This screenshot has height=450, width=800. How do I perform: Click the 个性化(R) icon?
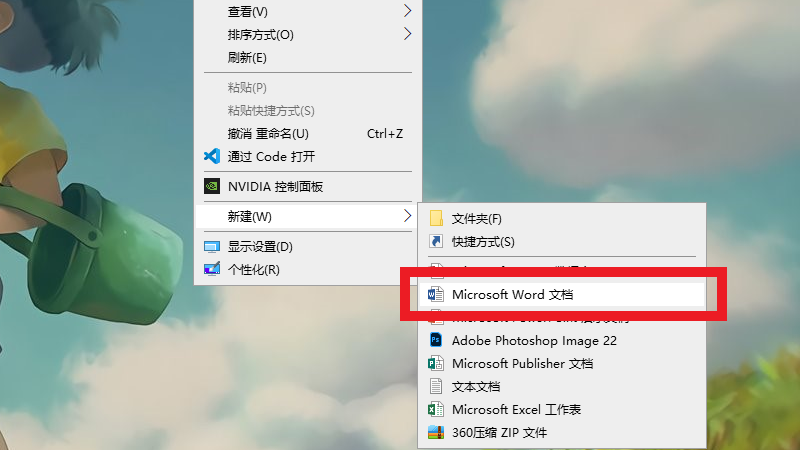(x=211, y=270)
